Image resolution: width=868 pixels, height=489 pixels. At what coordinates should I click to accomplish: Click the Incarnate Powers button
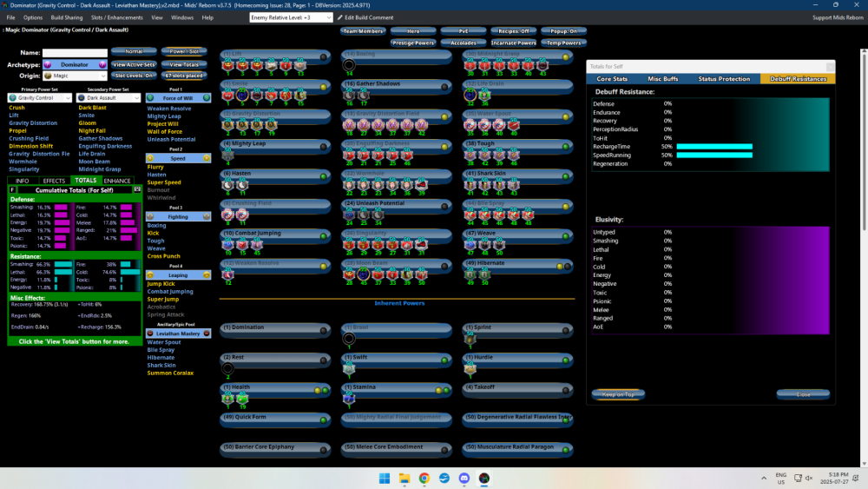point(513,43)
